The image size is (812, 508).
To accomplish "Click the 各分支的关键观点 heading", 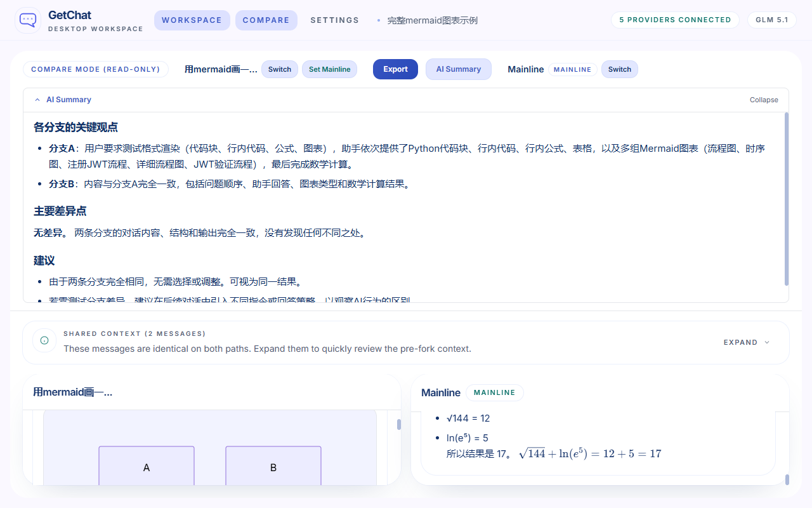I will 75,127.
